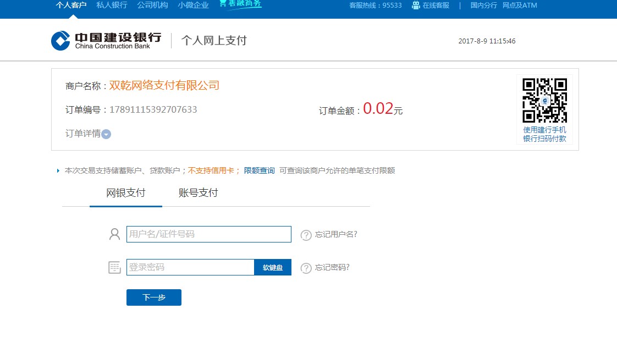Click the shopping cart 善融商务 icon

(223, 3)
